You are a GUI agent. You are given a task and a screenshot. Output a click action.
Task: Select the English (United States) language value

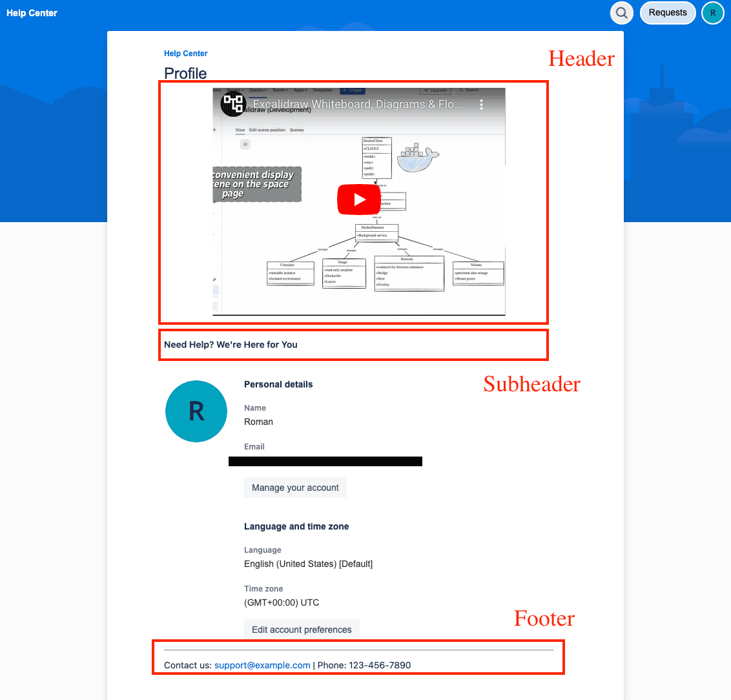click(308, 564)
